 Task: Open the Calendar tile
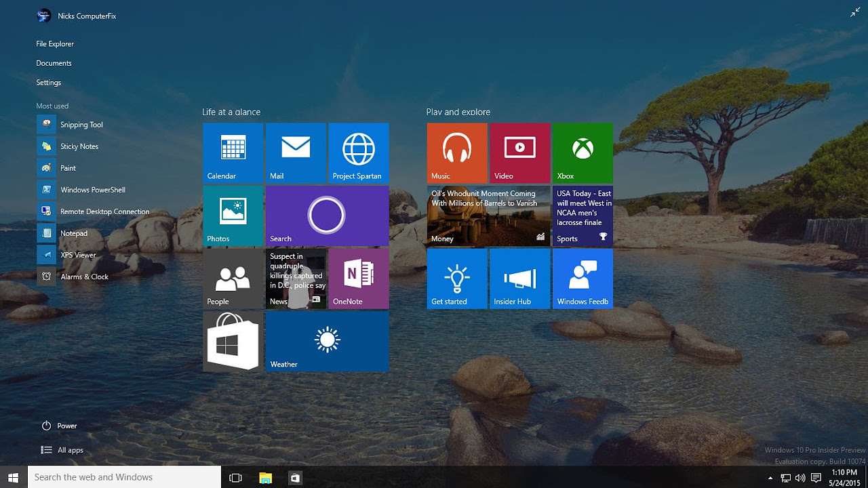tap(233, 153)
